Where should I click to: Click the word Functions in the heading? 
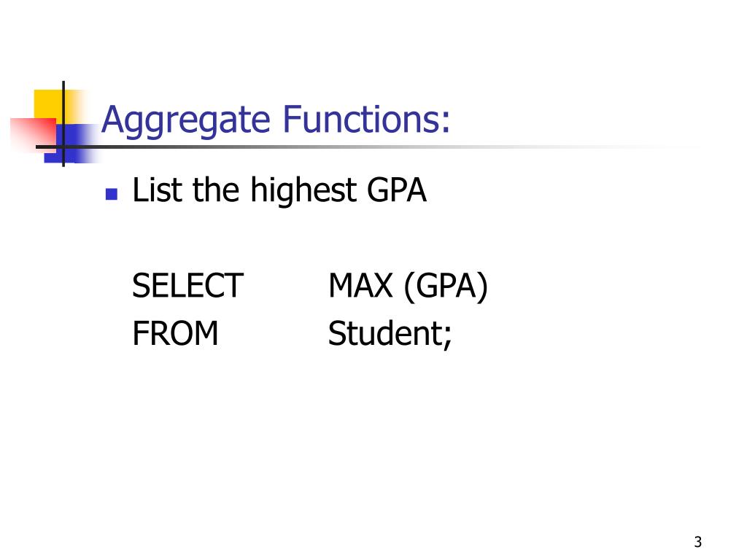point(366,119)
